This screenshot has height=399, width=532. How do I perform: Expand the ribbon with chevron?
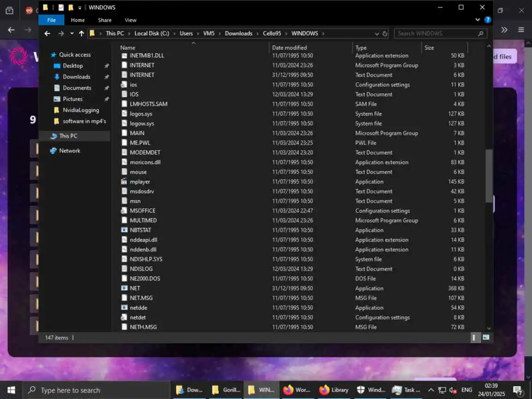[x=478, y=20]
